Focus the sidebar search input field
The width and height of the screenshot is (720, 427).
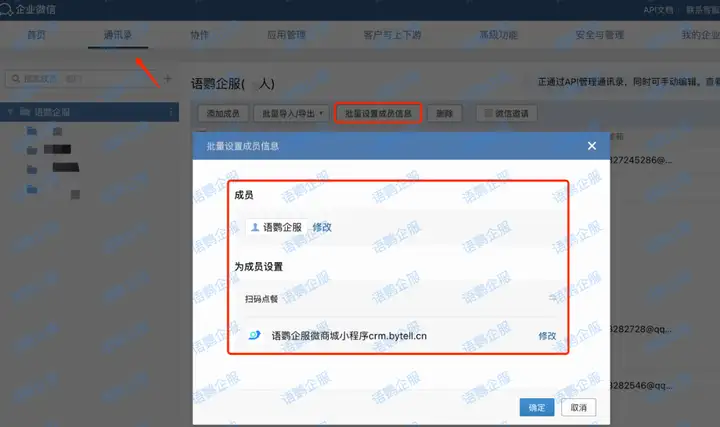tap(85, 78)
